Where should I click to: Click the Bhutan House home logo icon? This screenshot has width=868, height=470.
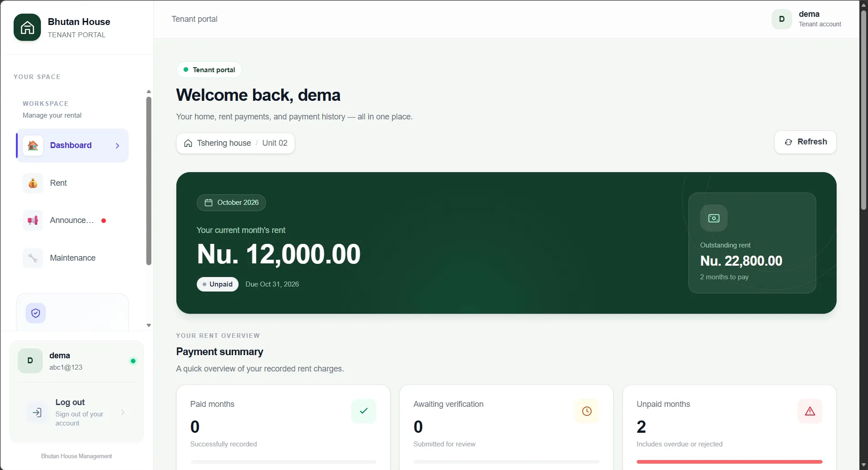[27, 27]
